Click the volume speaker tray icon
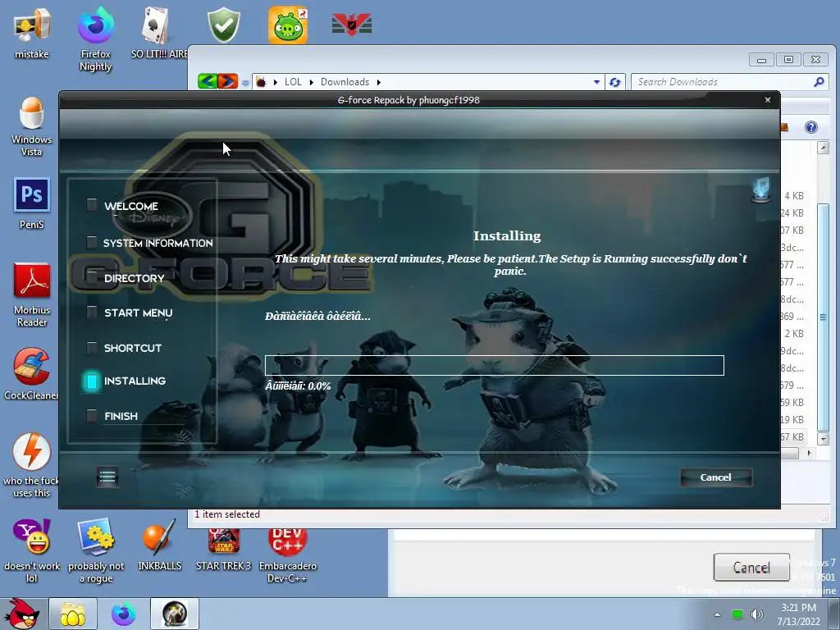The image size is (840, 630). click(757, 614)
